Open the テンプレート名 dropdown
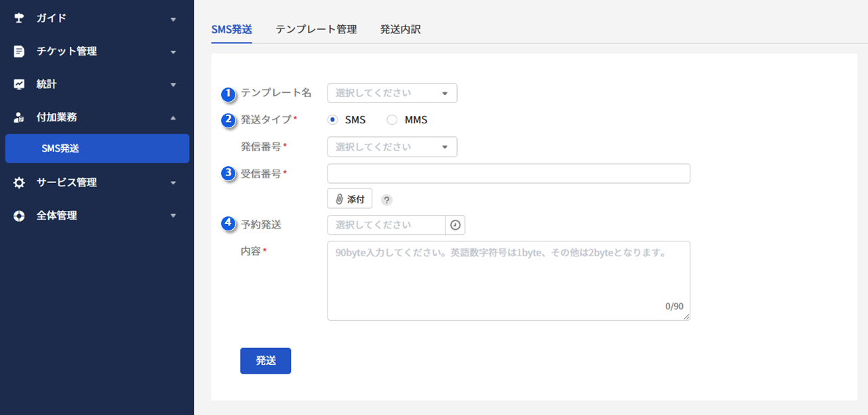The height and width of the screenshot is (415, 868). click(392, 93)
